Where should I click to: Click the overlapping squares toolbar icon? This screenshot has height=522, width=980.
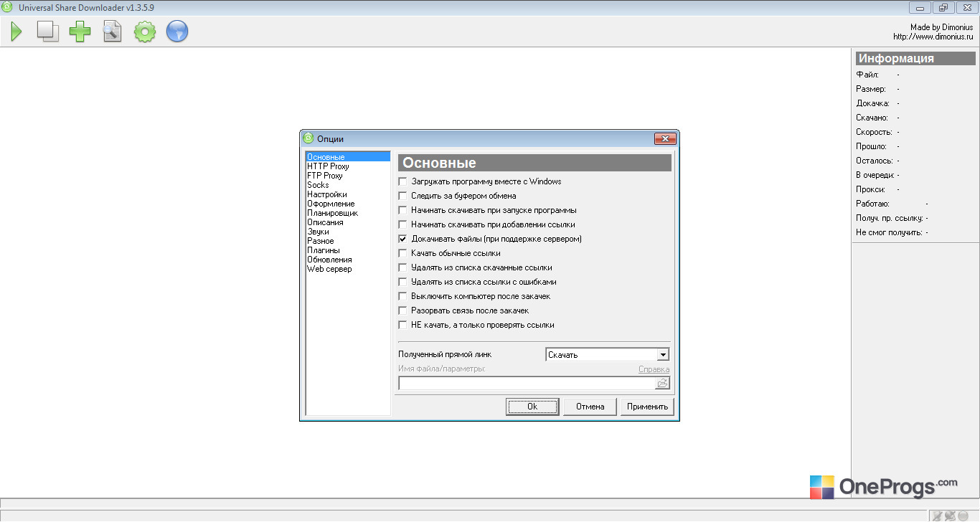pyautogui.click(x=48, y=32)
